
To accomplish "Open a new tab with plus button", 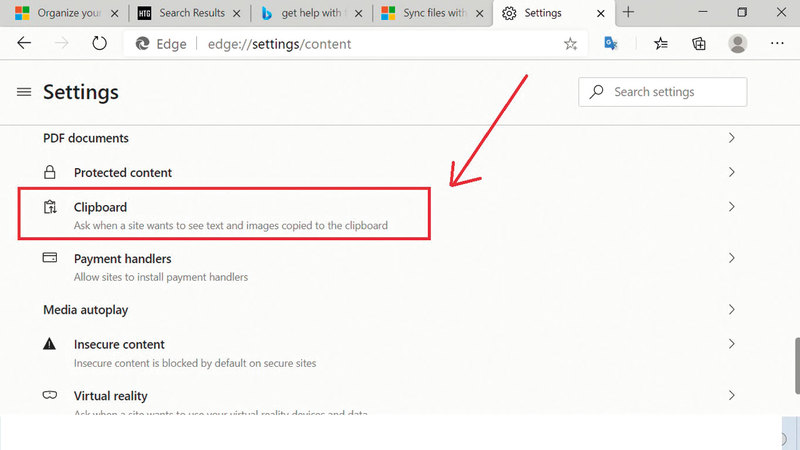I will [x=628, y=13].
